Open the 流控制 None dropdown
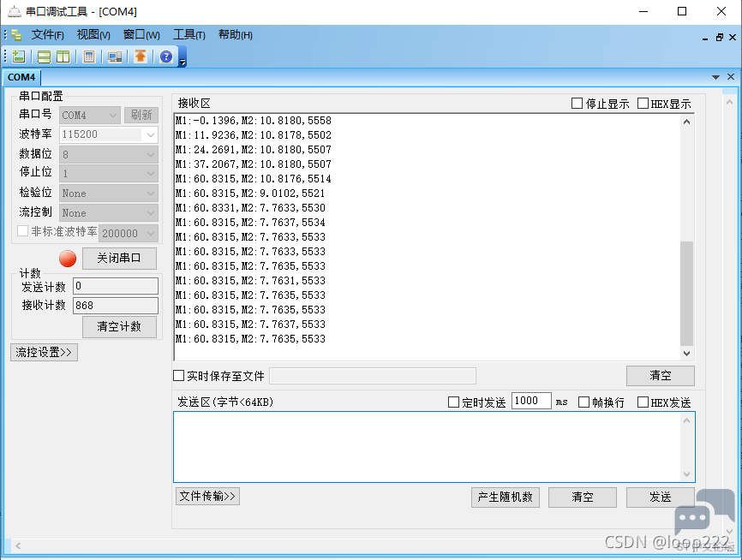This screenshot has height=560, width=742. 109,213
